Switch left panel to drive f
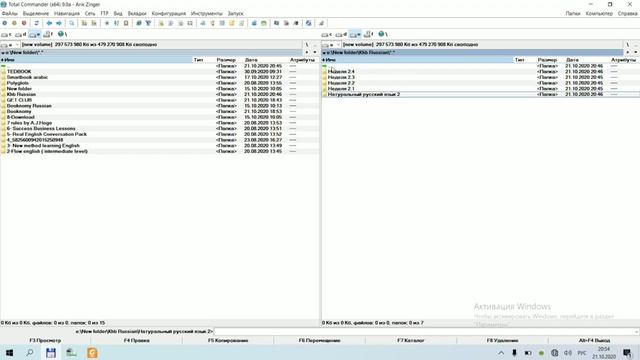This screenshot has width=640, height=360. (x=48, y=34)
